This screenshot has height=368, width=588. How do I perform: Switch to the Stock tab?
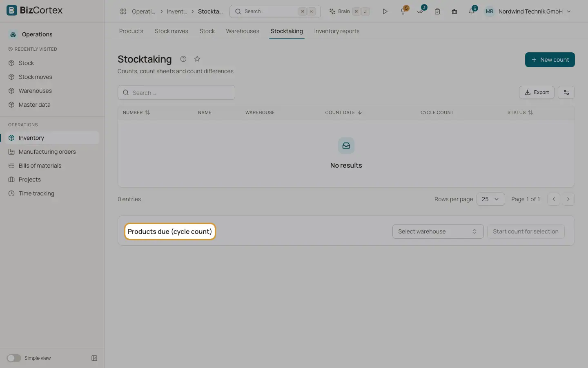tap(207, 31)
